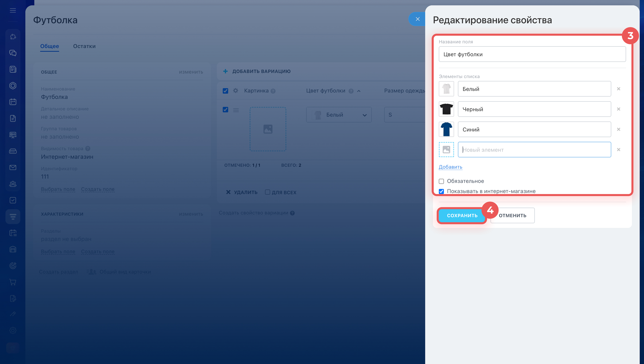
Task: Click the Новый элемент input field
Action: coord(534,149)
